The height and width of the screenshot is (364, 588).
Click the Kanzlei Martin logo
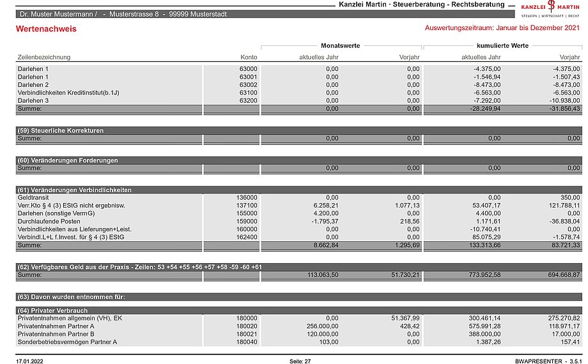(550, 9)
